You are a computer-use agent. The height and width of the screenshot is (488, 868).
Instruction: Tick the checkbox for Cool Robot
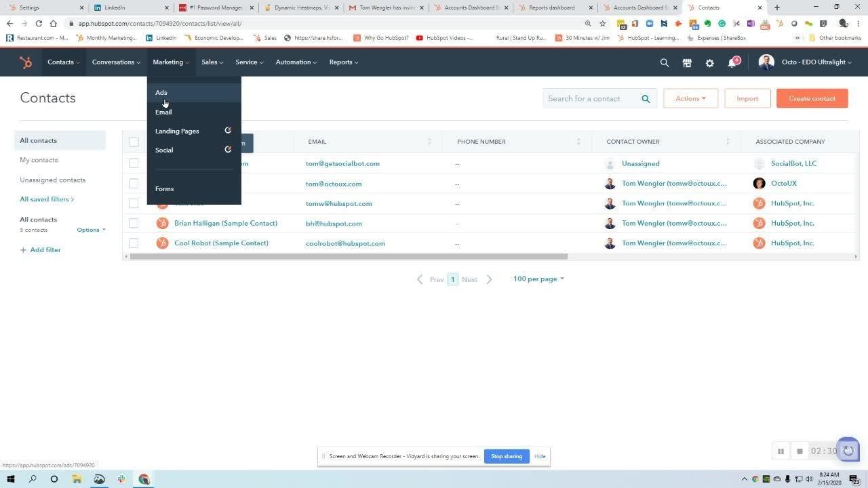point(134,243)
